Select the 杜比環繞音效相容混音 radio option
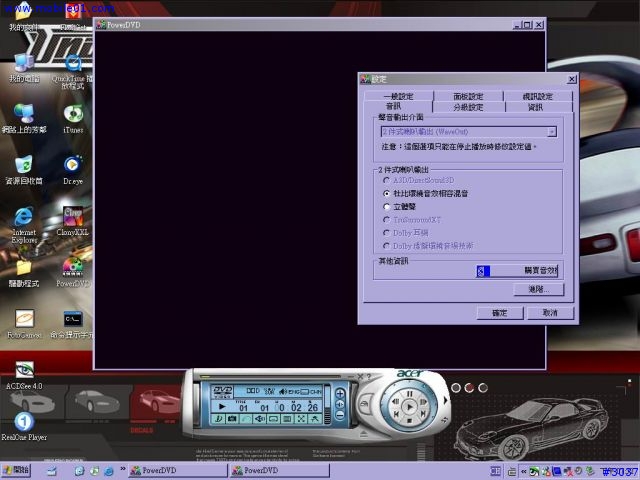Image resolution: width=640 pixels, height=480 pixels. 425,193
